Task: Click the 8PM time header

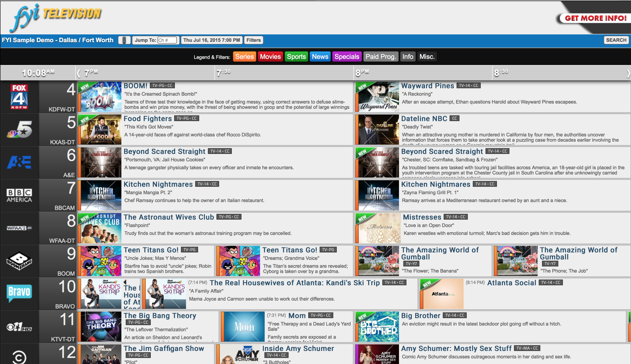Action: click(362, 73)
